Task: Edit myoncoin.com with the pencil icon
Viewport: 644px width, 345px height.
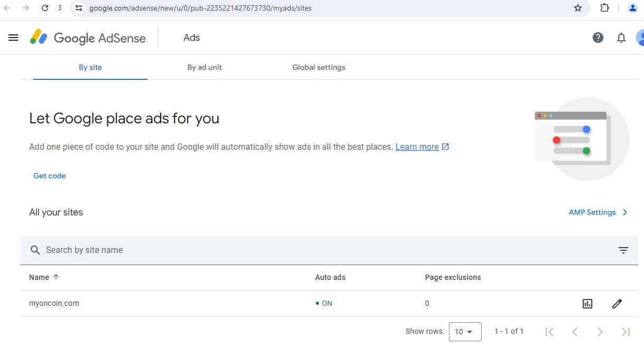Action: (x=617, y=304)
